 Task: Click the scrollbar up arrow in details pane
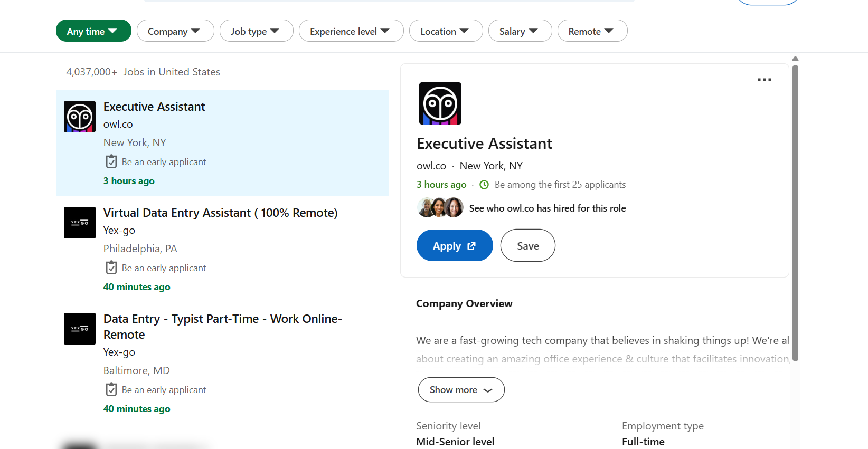pyautogui.click(x=795, y=59)
